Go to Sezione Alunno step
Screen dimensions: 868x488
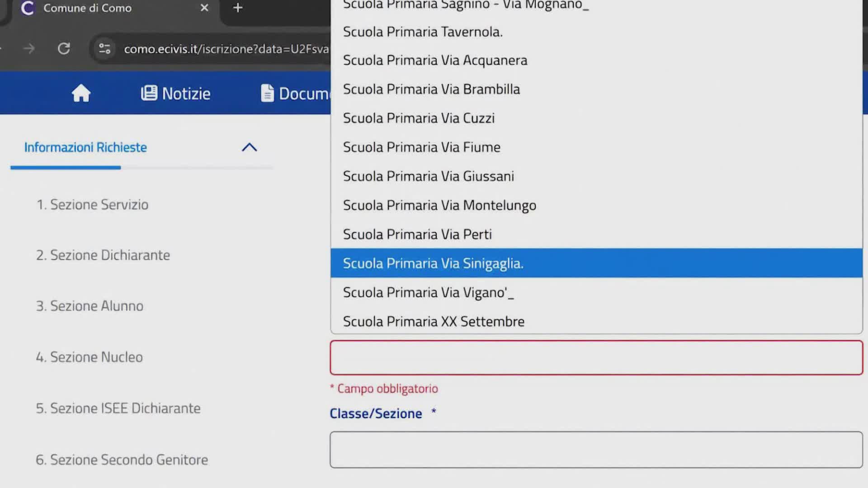click(x=90, y=306)
